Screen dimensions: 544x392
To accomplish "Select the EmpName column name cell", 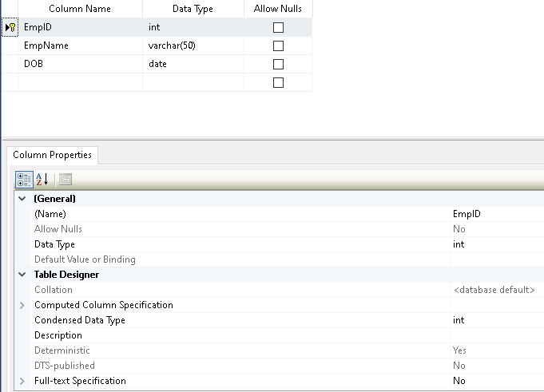I will point(80,46).
